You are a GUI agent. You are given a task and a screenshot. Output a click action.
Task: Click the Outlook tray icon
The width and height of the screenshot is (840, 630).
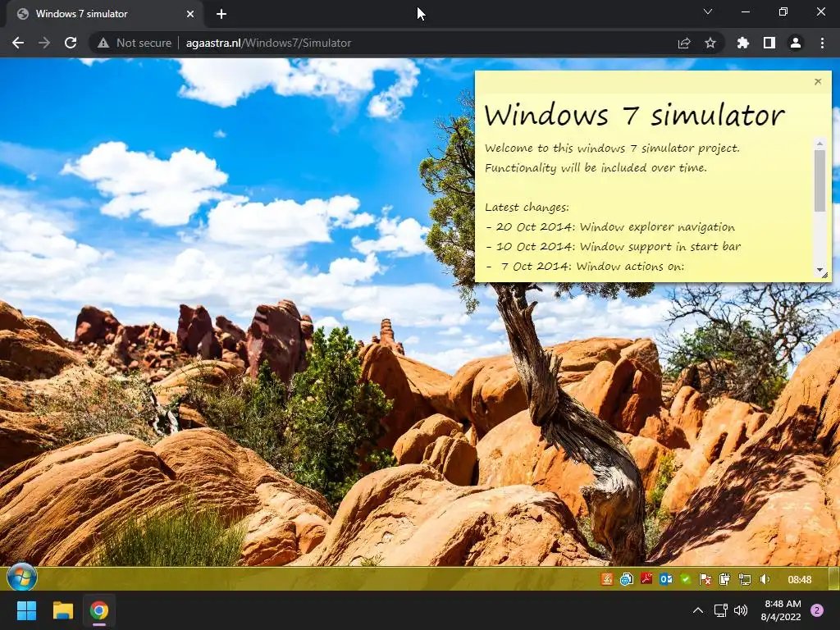[666, 579]
